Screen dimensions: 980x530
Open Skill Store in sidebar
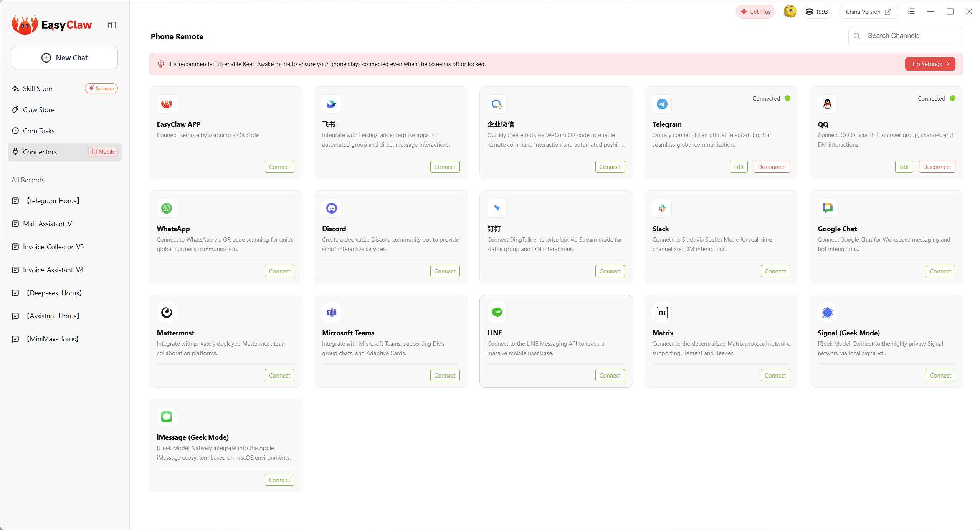point(38,89)
